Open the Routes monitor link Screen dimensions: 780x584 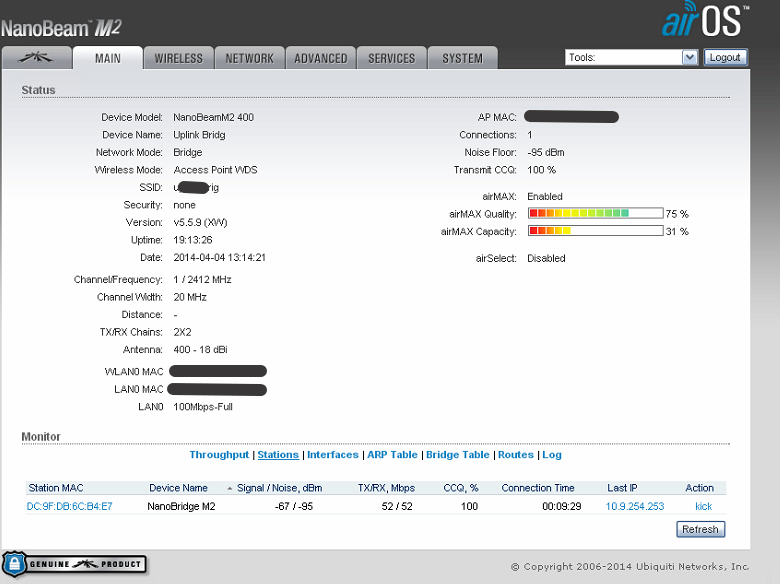(x=516, y=455)
